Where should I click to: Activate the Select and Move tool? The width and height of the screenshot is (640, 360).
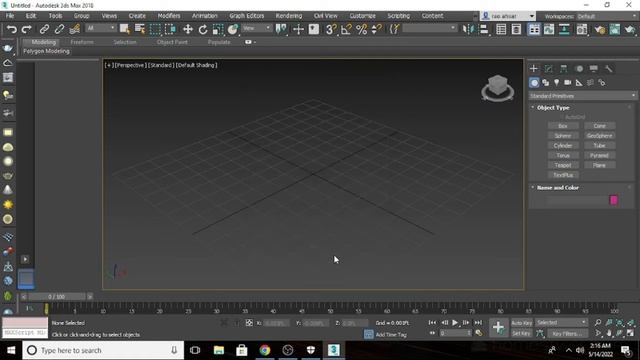click(x=188, y=29)
